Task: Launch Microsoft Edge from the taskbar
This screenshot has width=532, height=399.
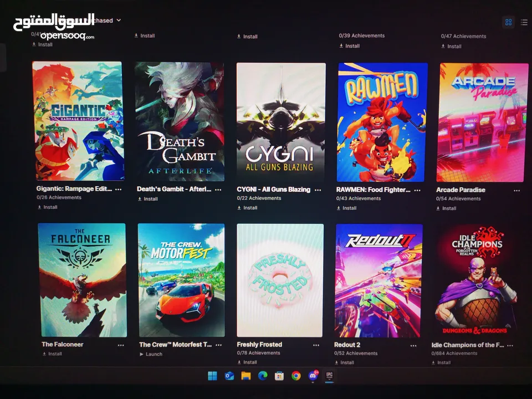Action: click(x=263, y=376)
